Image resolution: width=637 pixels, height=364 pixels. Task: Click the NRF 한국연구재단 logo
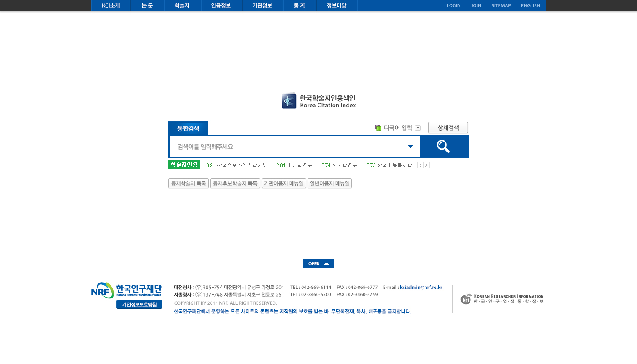126,290
